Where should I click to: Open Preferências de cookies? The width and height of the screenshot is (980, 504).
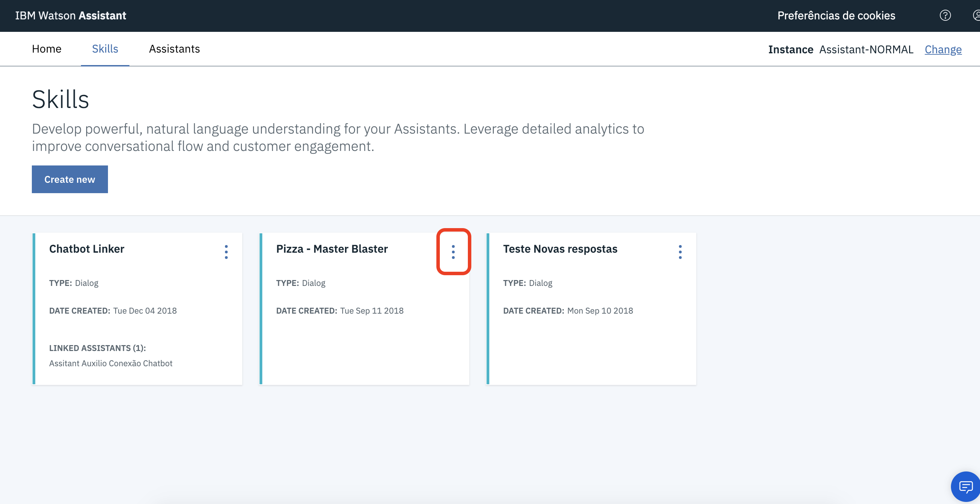[836, 16]
